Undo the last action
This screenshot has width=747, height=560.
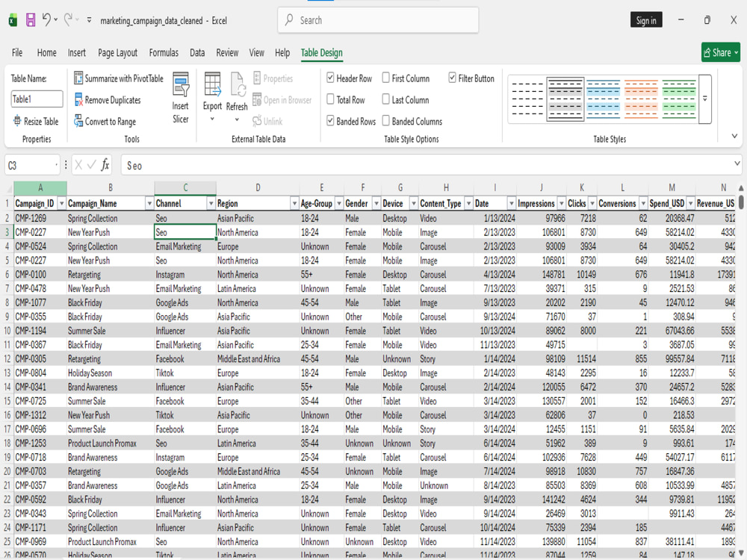point(46,20)
